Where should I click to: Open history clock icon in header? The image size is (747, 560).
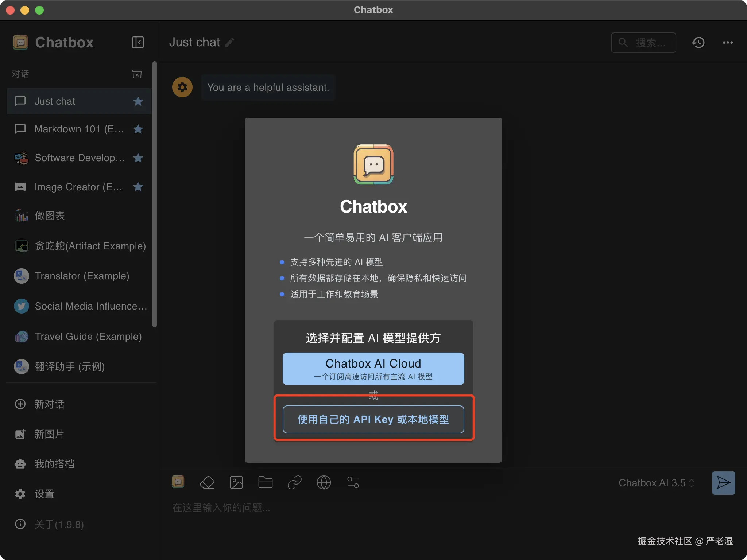pos(698,43)
